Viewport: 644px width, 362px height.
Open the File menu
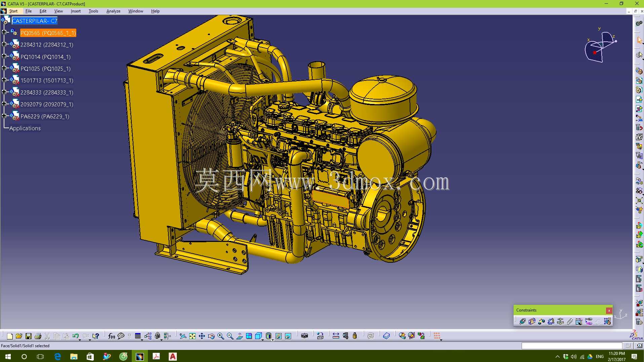coord(29,11)
